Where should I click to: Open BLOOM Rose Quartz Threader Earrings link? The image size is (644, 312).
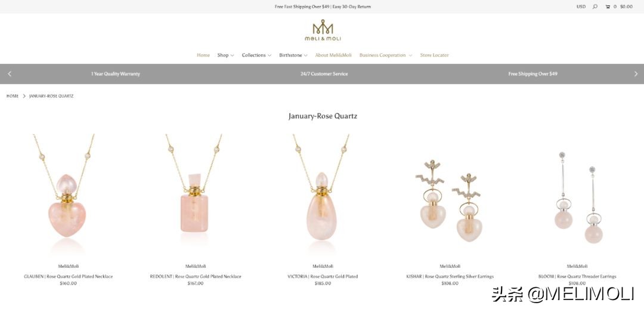coord(577,277)
